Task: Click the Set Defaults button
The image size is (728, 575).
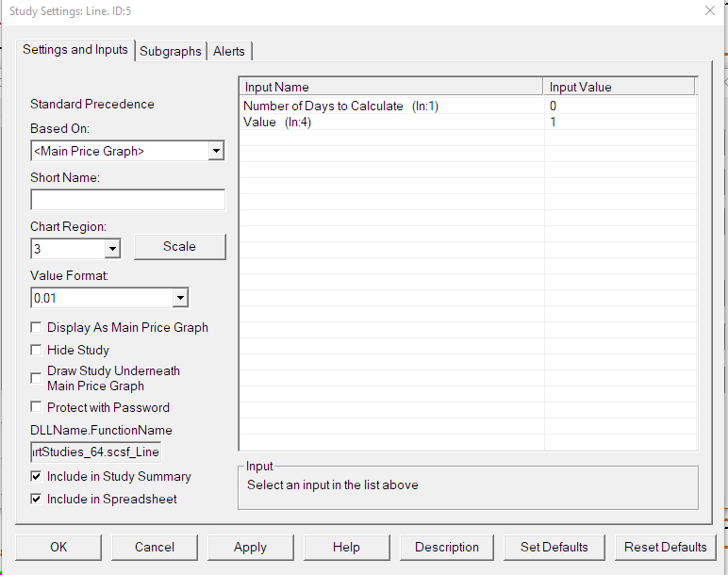Action: 554,547
